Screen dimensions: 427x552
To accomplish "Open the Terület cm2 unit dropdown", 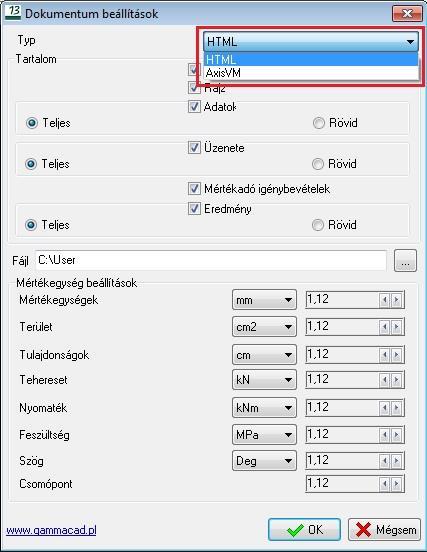I will [264, 327].
